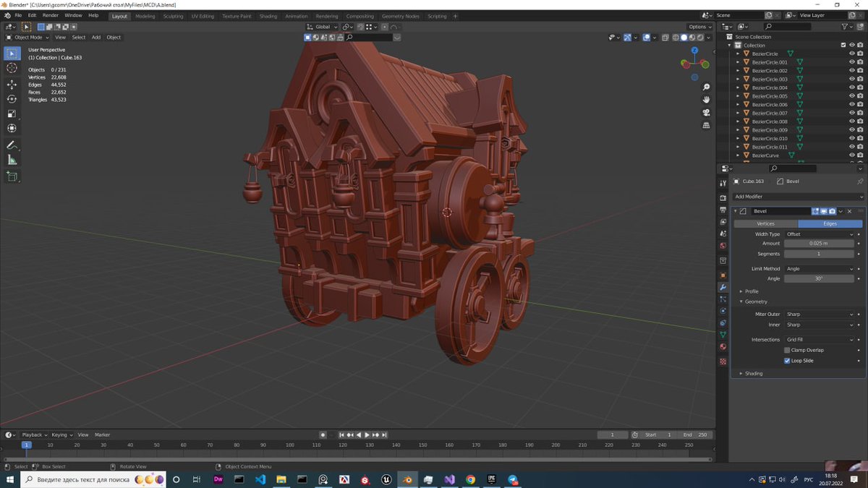The width and height of the screenshot is (868, 488).
Task: Open the Tool properties tab icon
Action: click(x=723, y=183)
